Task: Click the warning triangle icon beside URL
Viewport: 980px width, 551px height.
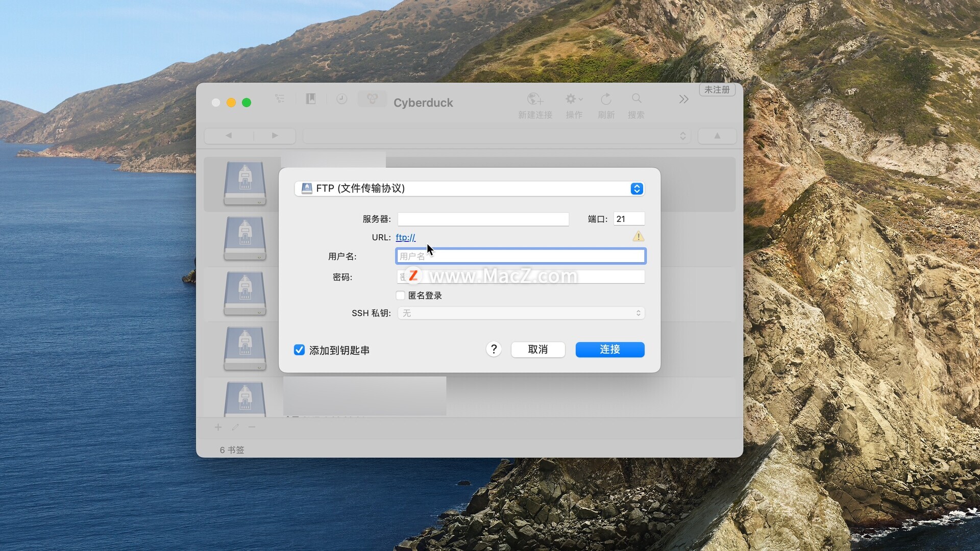Action: 638,237
